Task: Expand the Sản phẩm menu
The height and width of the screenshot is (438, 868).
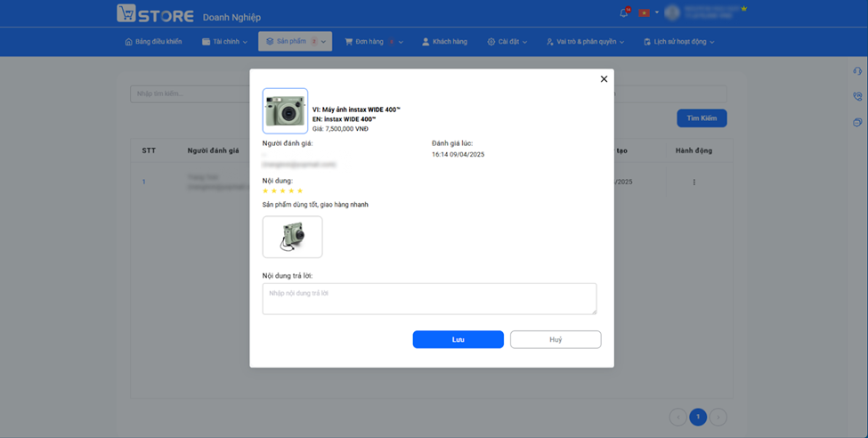Action: tap(295, 42)
